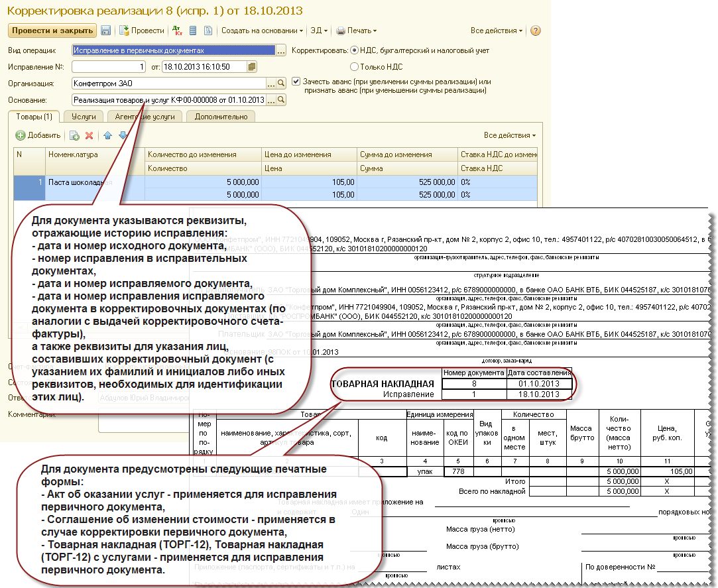Image resolution: width=718 pixels, height=588 pixels.
Task: Switch to the Услуги tab
Action: point(84,117)
